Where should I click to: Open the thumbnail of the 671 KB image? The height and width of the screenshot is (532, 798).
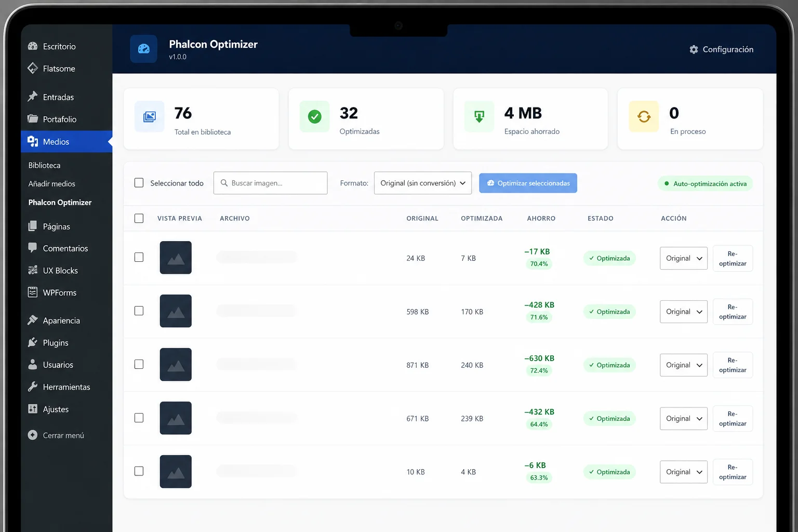click(x=176, y=418)
